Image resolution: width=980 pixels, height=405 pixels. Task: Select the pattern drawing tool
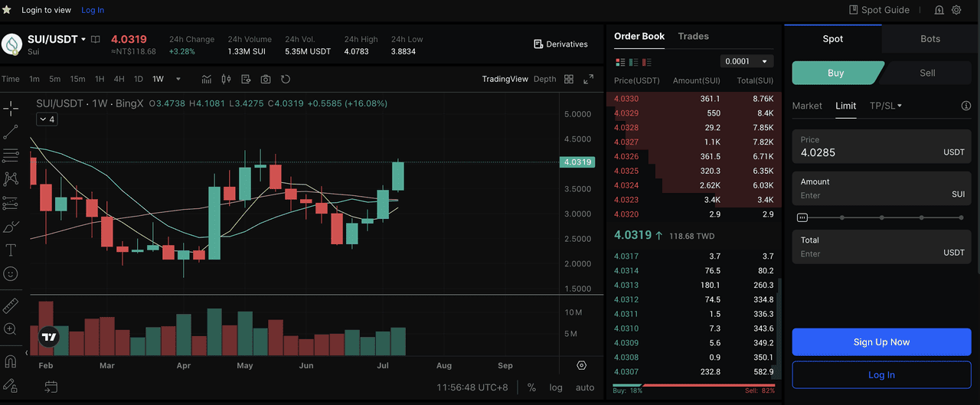11,179
